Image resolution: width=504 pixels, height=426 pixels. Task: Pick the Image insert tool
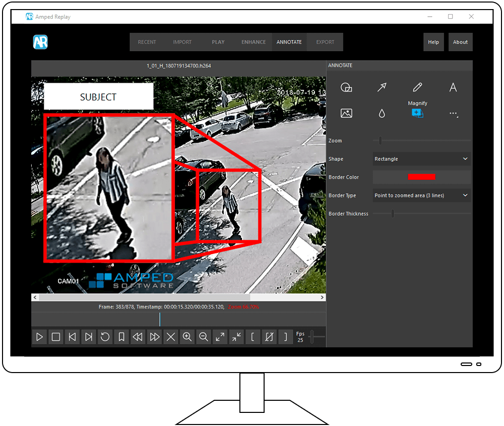[x=346, y=113]
